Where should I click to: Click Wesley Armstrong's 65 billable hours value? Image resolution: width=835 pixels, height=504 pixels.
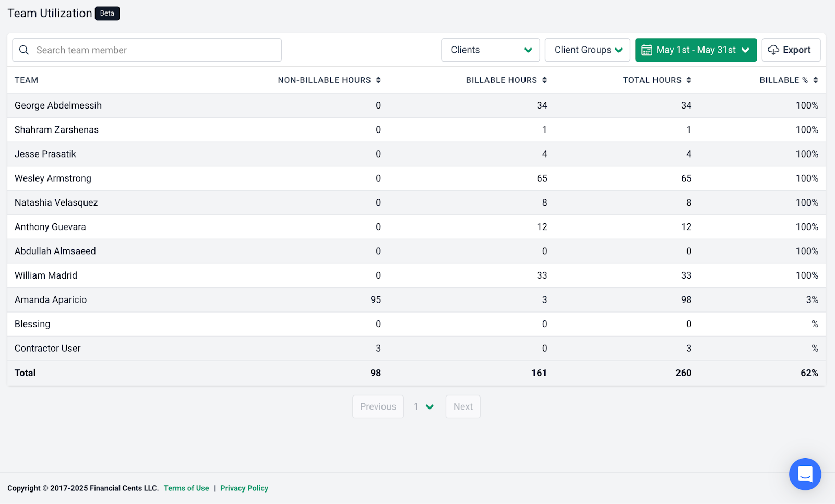pos(542,178)
